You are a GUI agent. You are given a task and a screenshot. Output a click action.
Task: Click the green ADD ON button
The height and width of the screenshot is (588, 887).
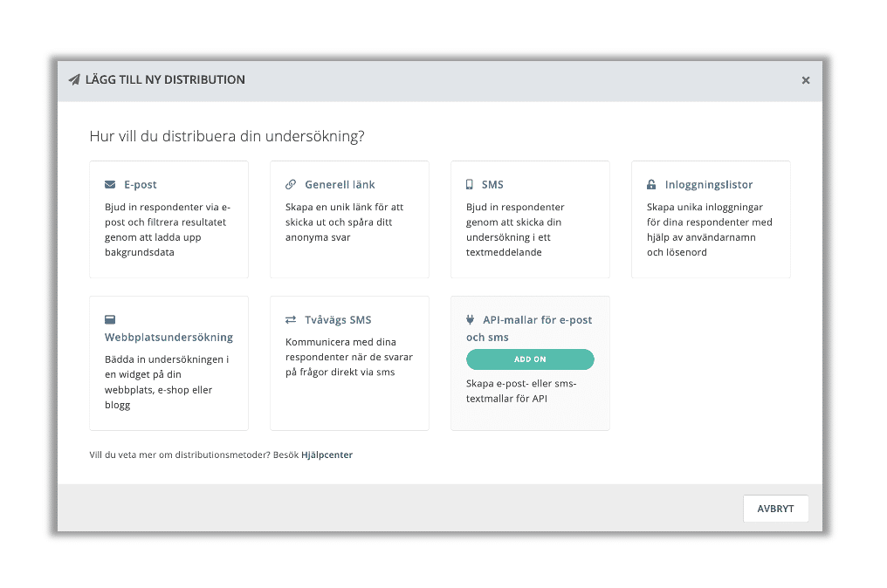click(x=530, y=359)
